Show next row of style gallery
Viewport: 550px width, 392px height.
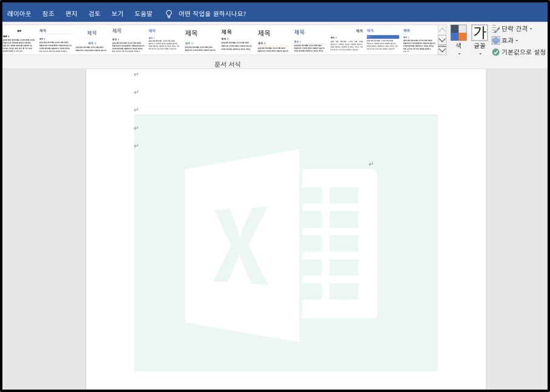pos(442,39)
